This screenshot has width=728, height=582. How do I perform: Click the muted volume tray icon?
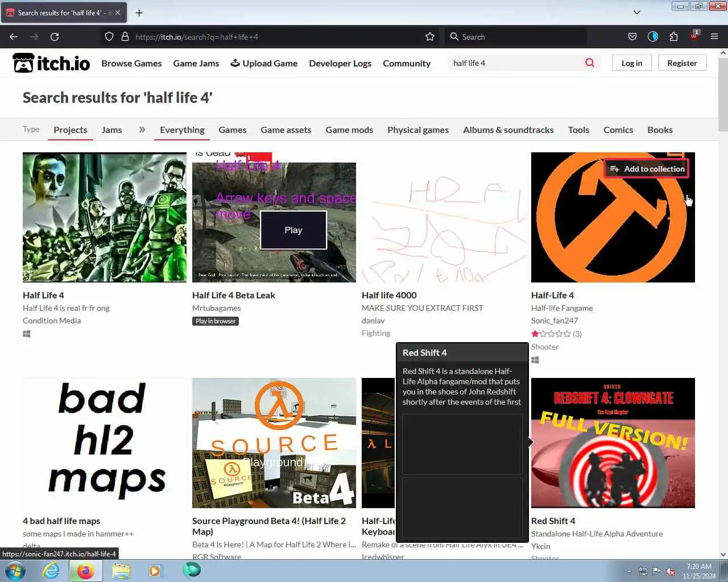pyautogui.click(x=671, y=571)
